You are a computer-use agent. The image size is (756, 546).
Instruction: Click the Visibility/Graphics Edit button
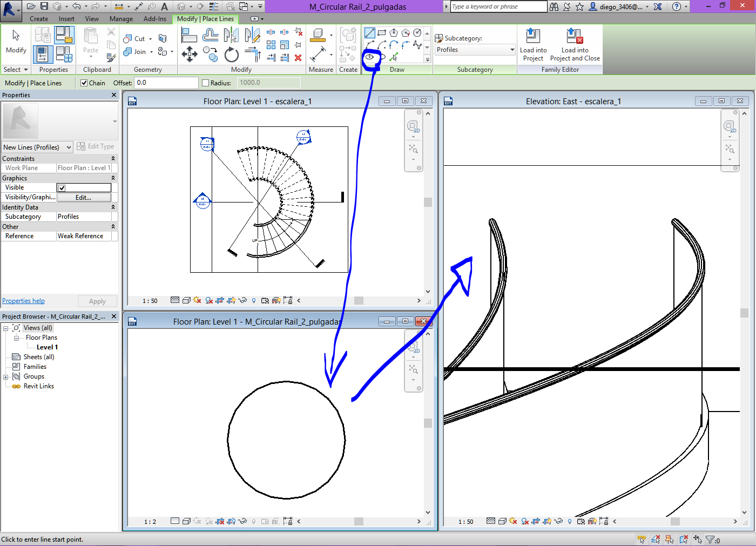point(84,198)
